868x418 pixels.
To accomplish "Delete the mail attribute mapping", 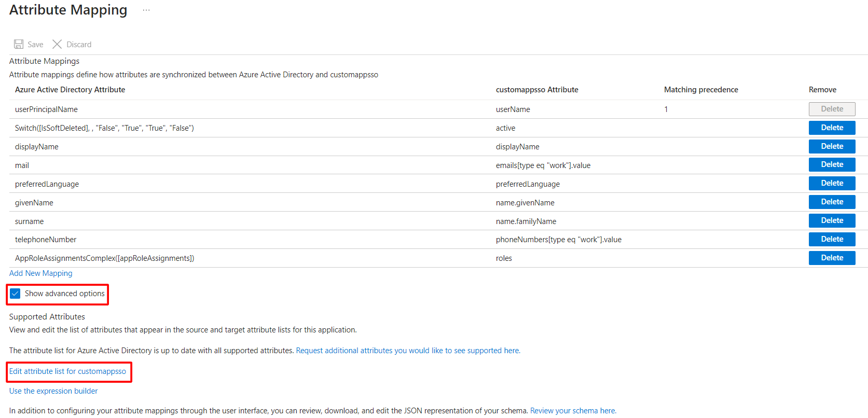I will click(x=831, y=165).
